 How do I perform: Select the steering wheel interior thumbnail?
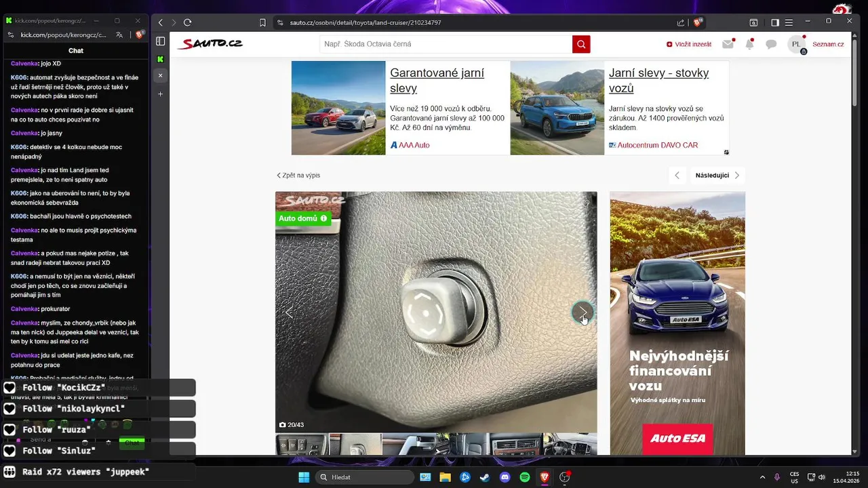pyautogui.click(x=570, y=445)
